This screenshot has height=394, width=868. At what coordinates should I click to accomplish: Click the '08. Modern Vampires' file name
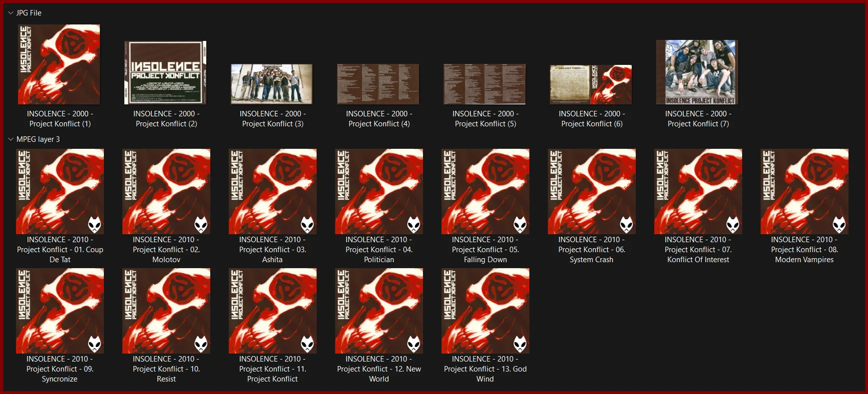tap(805, 250)
